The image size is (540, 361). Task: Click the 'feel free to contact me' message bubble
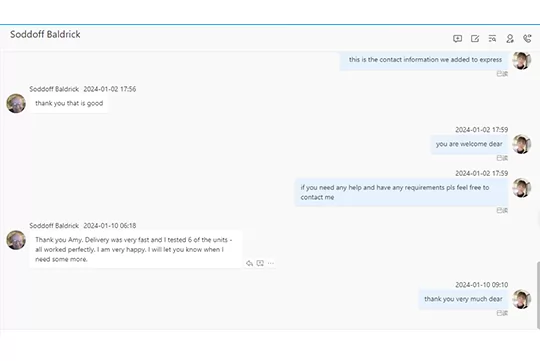(x=402, y=192)
